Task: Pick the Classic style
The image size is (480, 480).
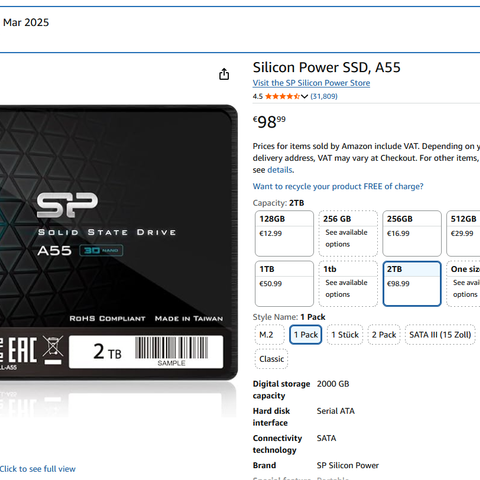Action: [271, 359]
